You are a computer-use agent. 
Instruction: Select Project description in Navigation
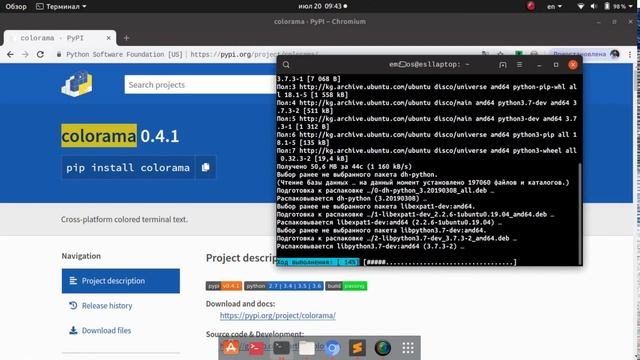click(121, 281)
